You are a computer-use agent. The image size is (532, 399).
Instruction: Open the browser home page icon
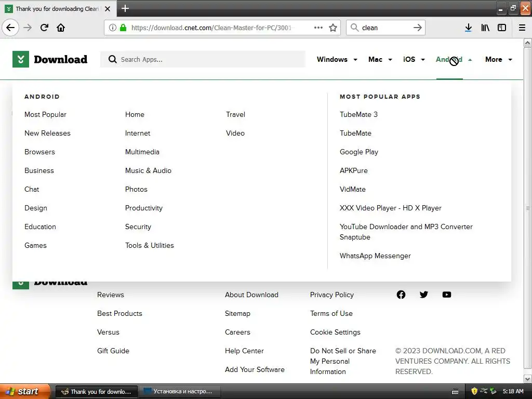[61, 28]
